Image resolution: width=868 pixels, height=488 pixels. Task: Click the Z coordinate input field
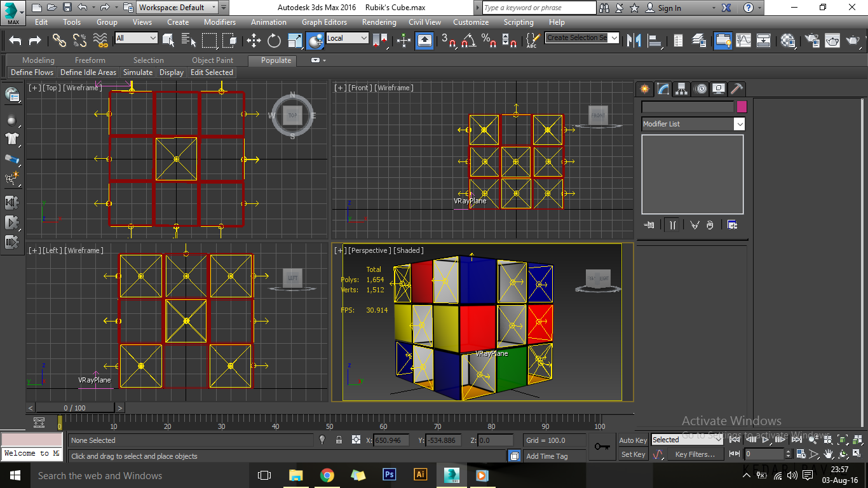[494, 440]
